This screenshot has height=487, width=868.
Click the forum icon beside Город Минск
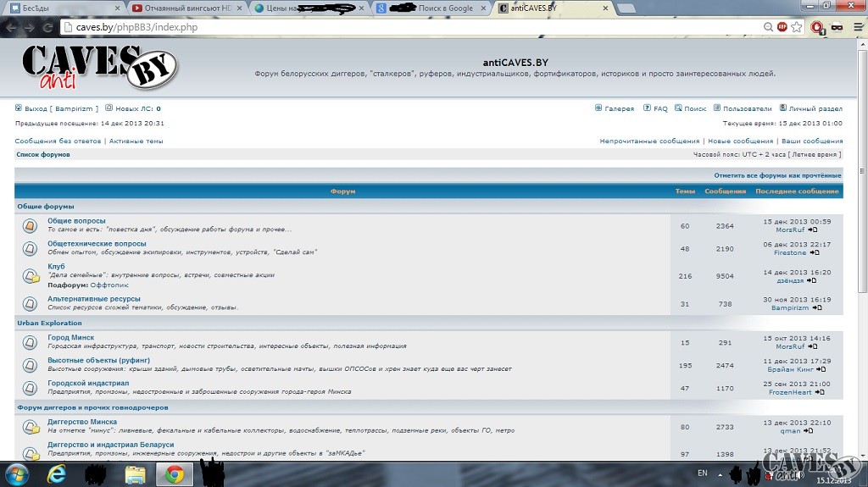30,342
